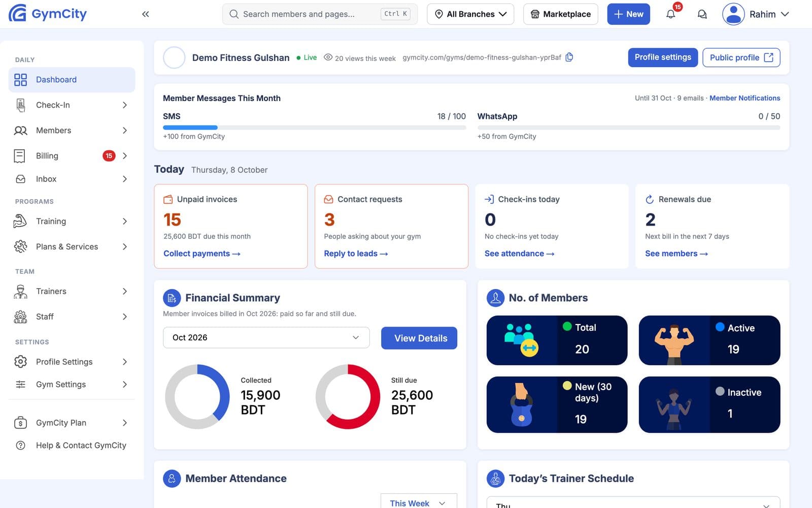The height and width of the screenshot is (508, 812).
Task: Open the Public profile button
Action: 741,57
